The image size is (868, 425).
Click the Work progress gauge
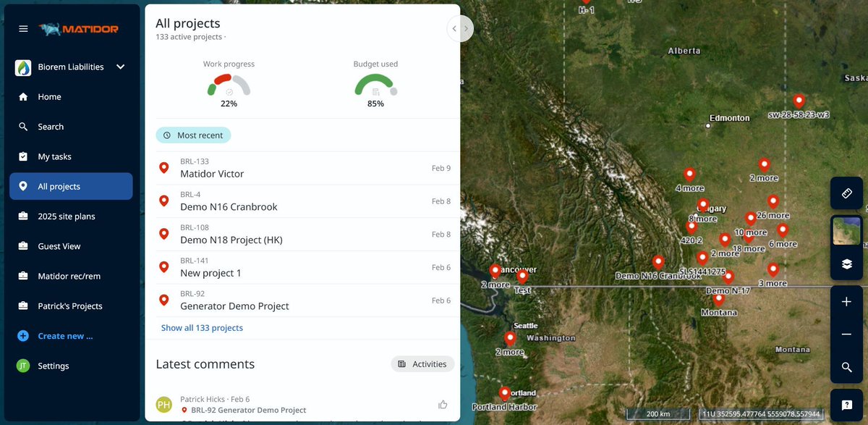tap(229, 85)
